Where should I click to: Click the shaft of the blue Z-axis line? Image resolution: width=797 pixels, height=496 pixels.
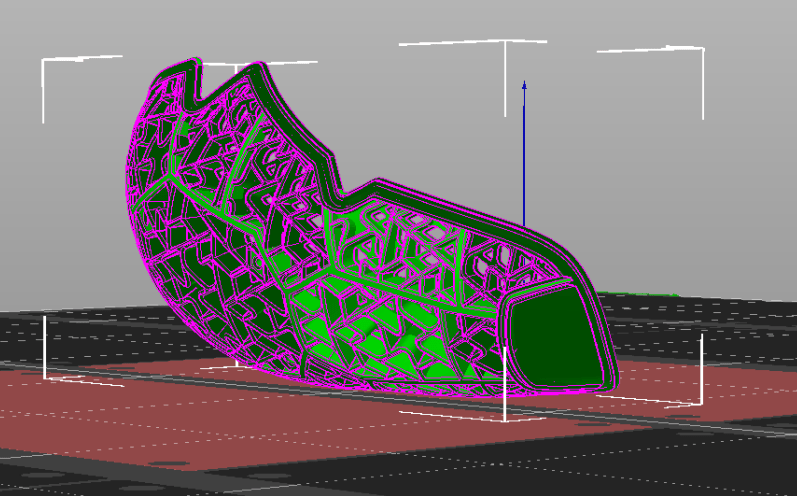point(524,160)
